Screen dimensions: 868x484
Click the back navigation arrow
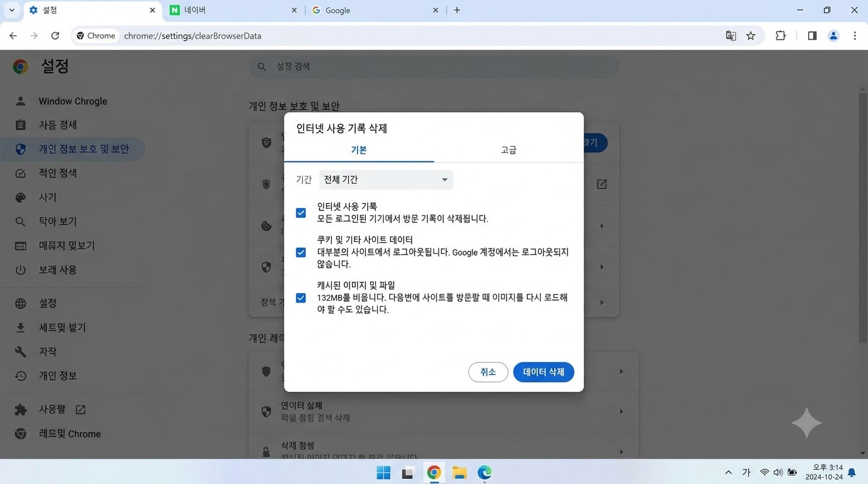[x=13, y=36]
